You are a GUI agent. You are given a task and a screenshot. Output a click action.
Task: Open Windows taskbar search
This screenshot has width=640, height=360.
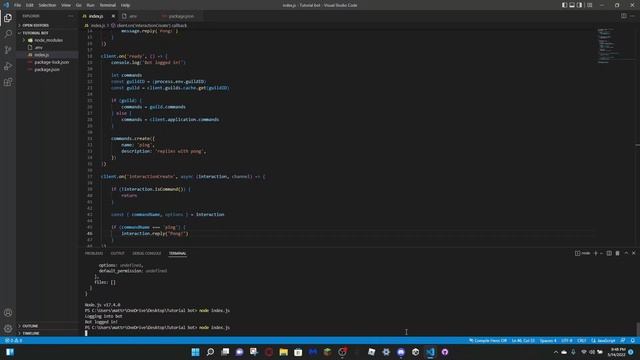point(210,352)
